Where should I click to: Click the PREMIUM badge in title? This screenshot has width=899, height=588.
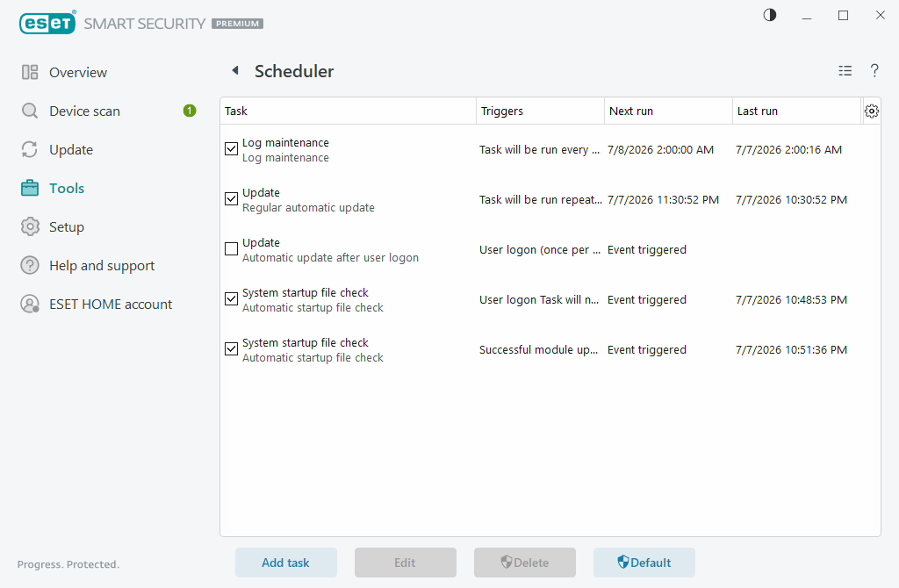(x=237, y=24)
